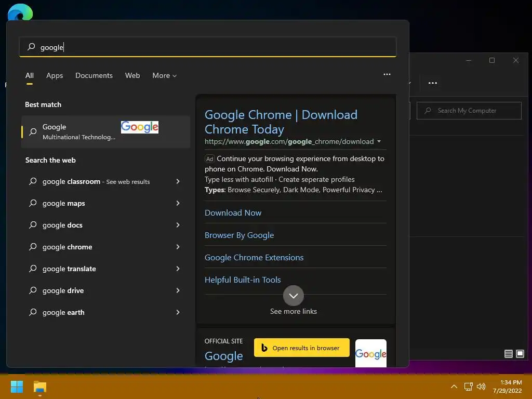Image resolution: width=532 pixels, height=399 pixels.
Task: Select google translate web suggestion
Action: pyautogui.click(x=69, y=269)
